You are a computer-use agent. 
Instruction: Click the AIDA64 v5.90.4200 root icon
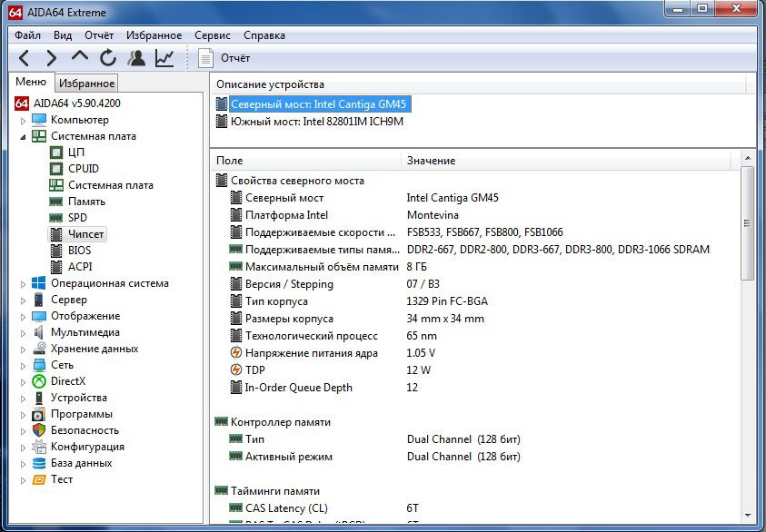coord(22,103)
